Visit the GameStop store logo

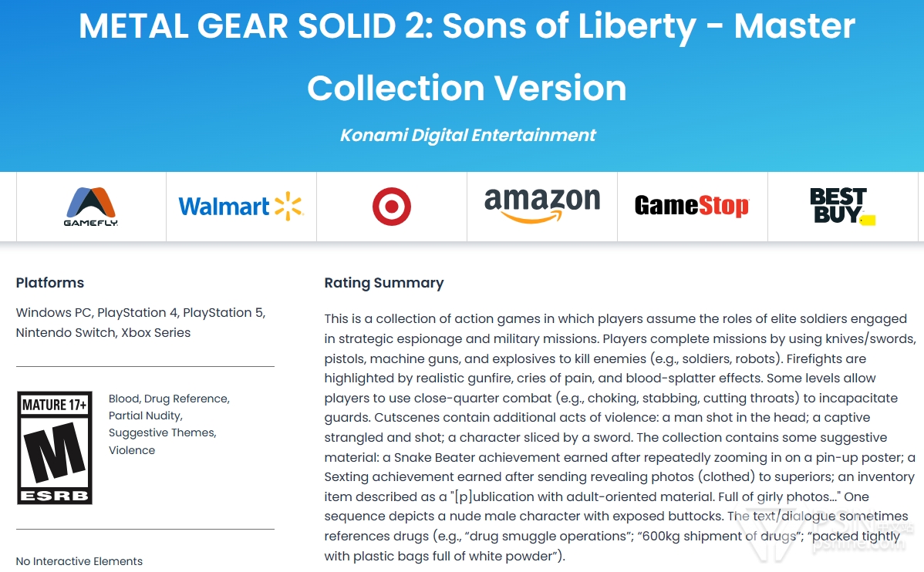coord(692,206)
